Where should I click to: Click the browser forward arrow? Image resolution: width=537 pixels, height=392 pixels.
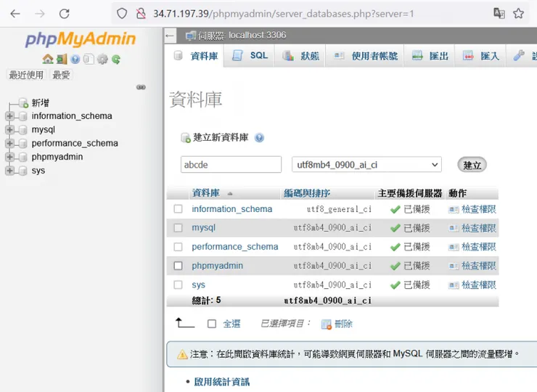[x=40, y=14]
